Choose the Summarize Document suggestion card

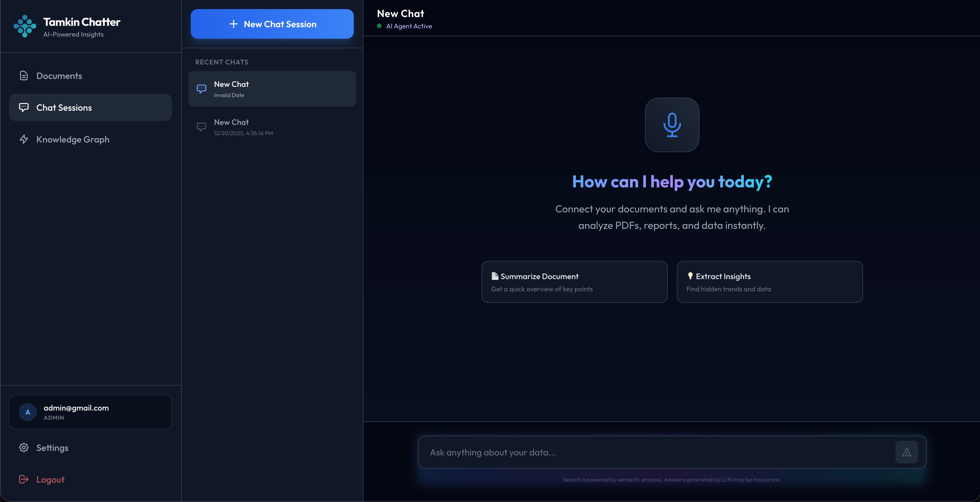point(574,282)
